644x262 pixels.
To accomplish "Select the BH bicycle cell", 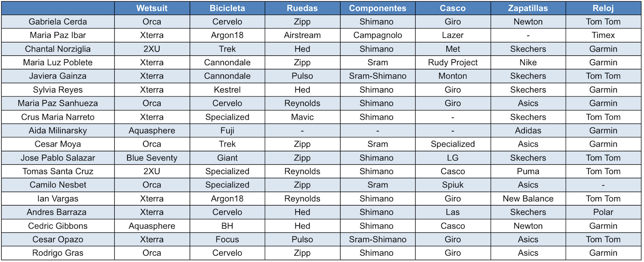I will tap(227, 226).
